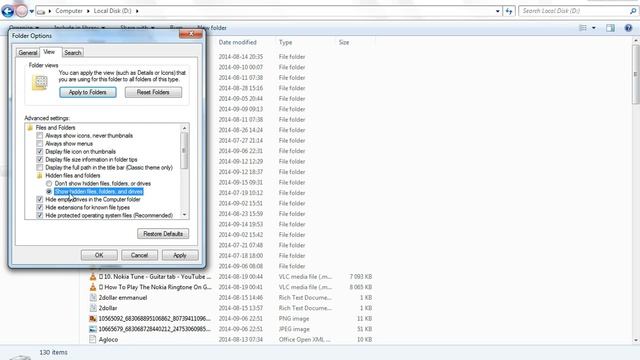
Task: Uncheck Hide protected operating system files
Action: tap(40, 216)
